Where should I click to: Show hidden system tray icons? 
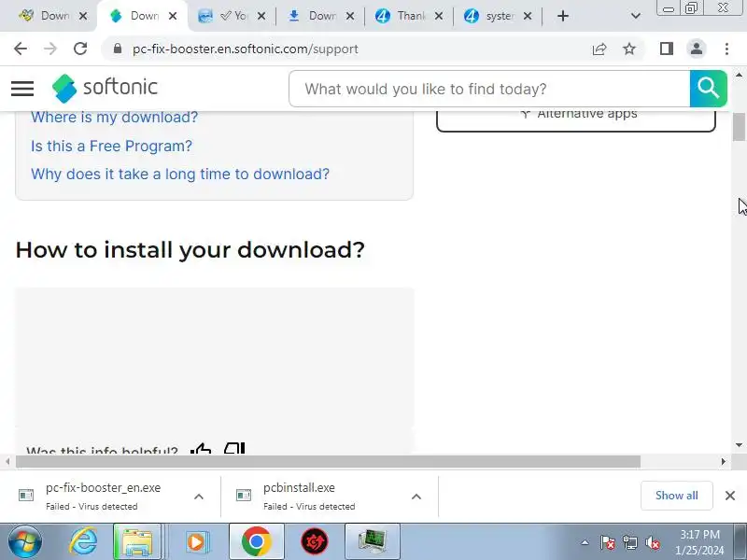pyautogui.click(x=585, y=542)
